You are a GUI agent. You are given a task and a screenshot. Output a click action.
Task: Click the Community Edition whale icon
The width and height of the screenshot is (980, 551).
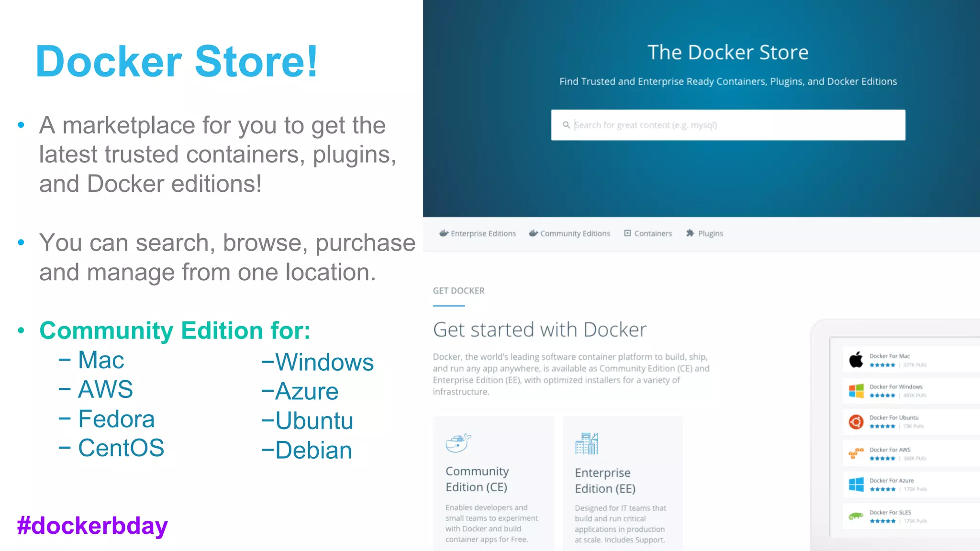[x=458, y=443]
